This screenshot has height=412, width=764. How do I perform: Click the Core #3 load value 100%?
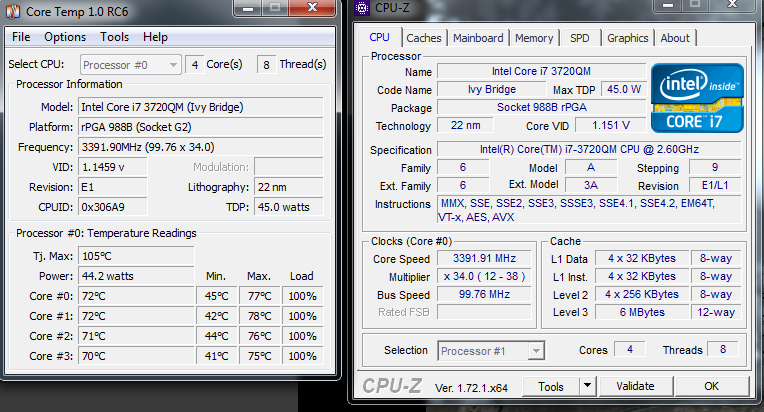coord(302,356)
